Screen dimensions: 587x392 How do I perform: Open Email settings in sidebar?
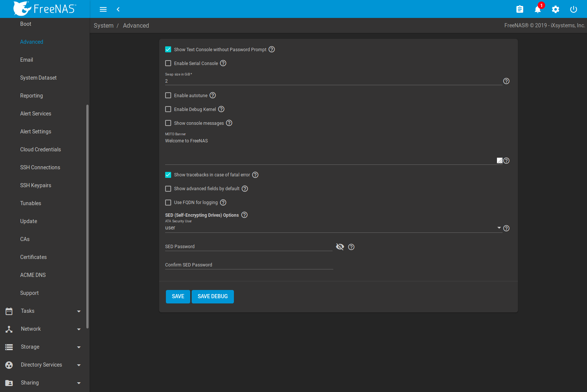pyautogui.click(x=27, y=60)
